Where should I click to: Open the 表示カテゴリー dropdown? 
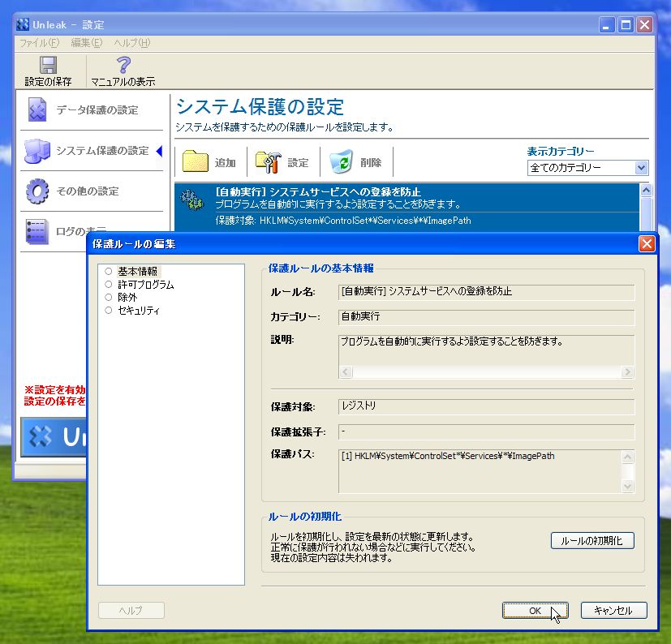(588, 168)
